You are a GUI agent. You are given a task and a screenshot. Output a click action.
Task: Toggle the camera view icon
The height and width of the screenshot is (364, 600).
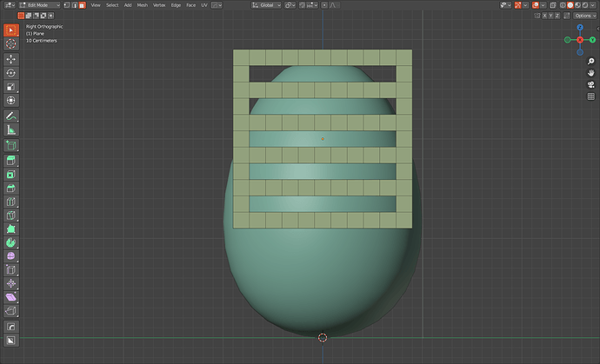591,85
